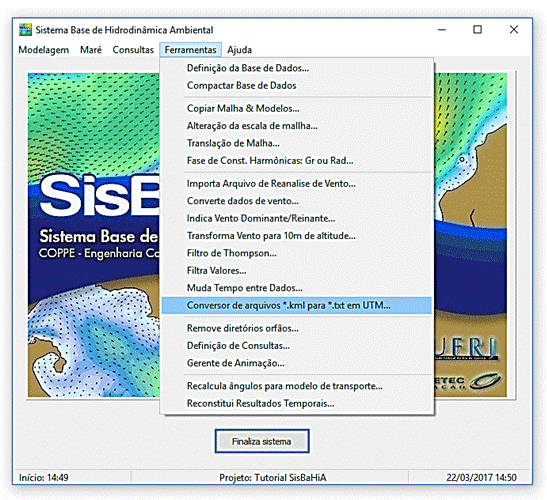
Task: Click Projeto: Tutorial SisBaHiA in status bar
Action: click(x=272, y=478)
